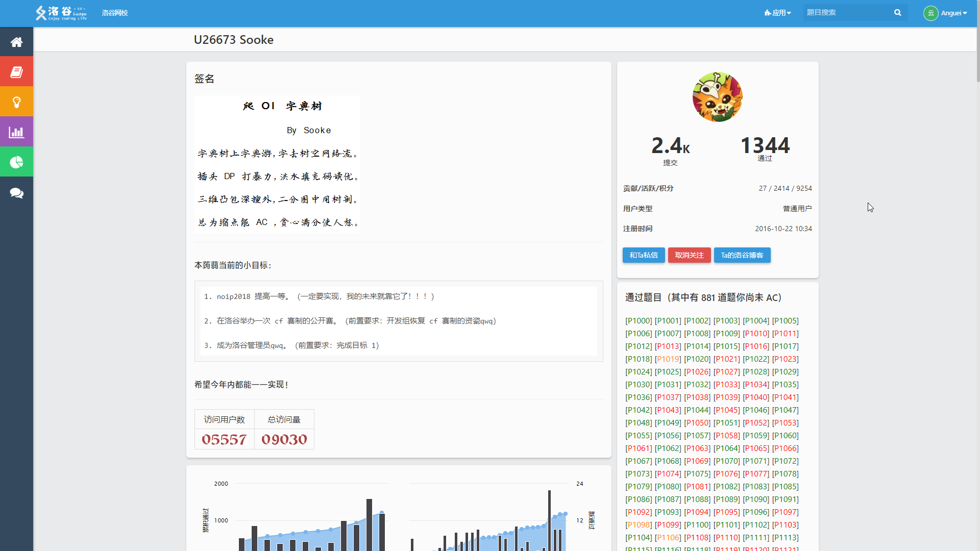Click the 和Ta私信 button
980x551 pixels.
644,255
